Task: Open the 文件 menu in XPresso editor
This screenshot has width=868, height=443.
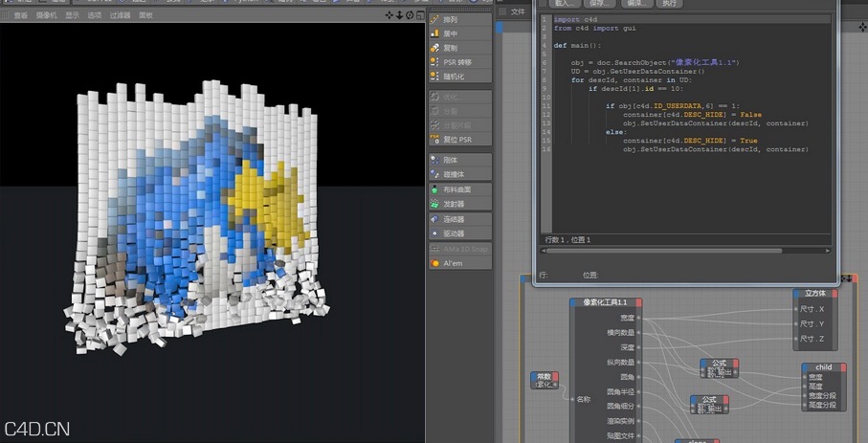Action: click(x=518, y=11)
